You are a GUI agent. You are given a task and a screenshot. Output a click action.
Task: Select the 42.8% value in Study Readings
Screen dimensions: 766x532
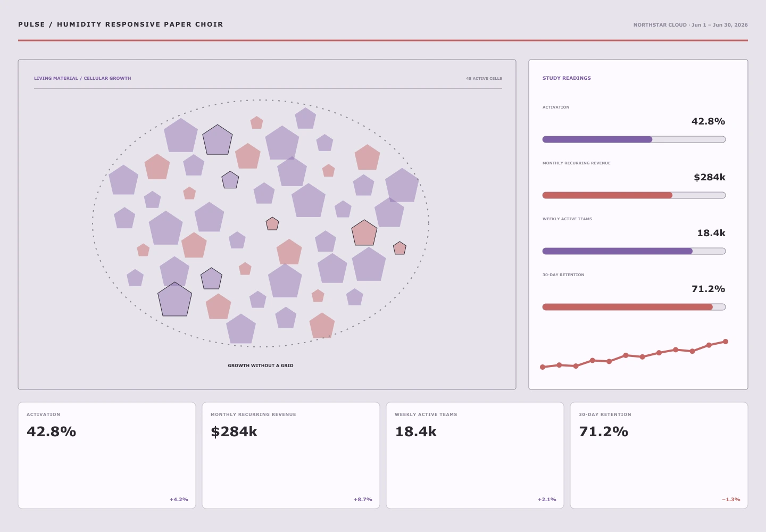click(x=708, y=121)
